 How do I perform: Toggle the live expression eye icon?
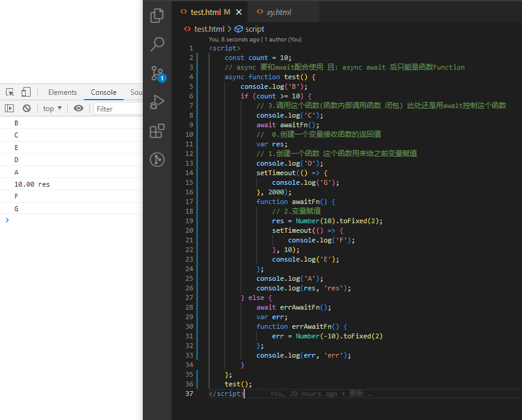(x=79, y=109)
